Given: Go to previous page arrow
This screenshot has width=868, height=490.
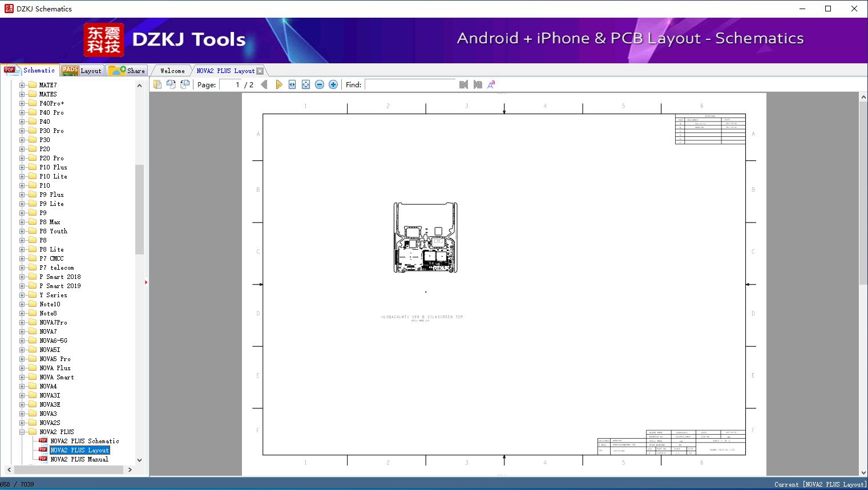Looking at the screenshot, I should [x=264, y=84].
